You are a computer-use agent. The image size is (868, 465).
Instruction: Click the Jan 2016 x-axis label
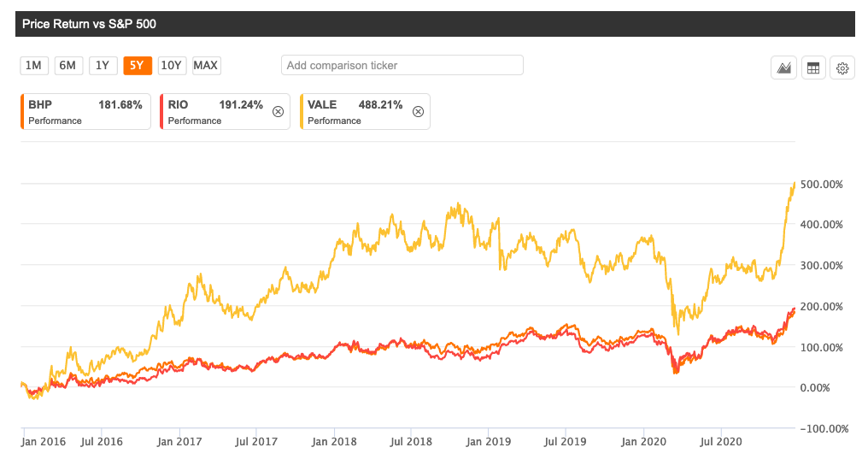click(x=44, y=442)
